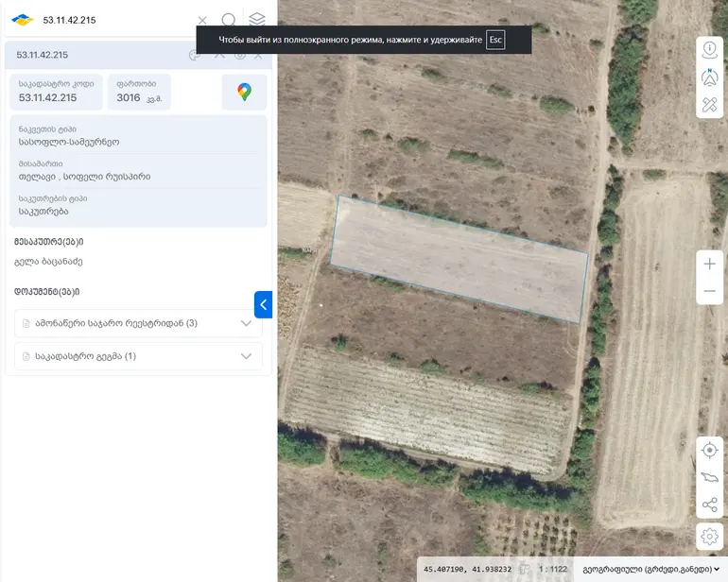Click the search magnifier icon

click(x=229, y=20)
